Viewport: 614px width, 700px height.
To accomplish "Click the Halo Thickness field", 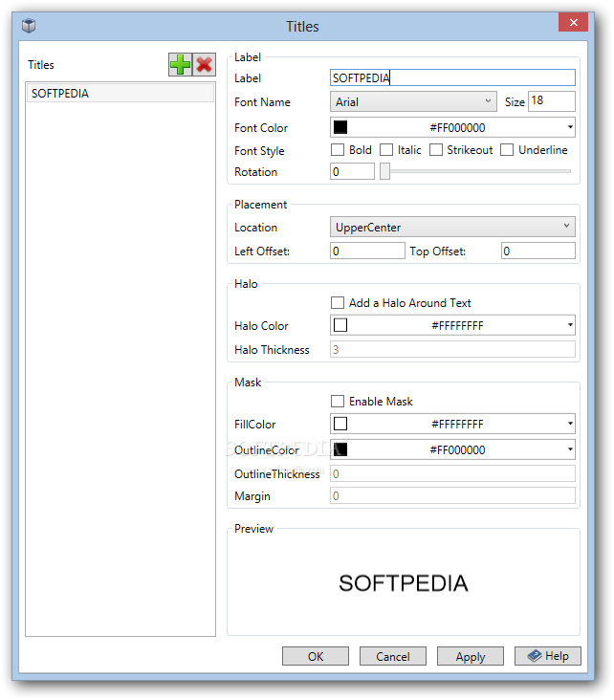I will [452, 350].
